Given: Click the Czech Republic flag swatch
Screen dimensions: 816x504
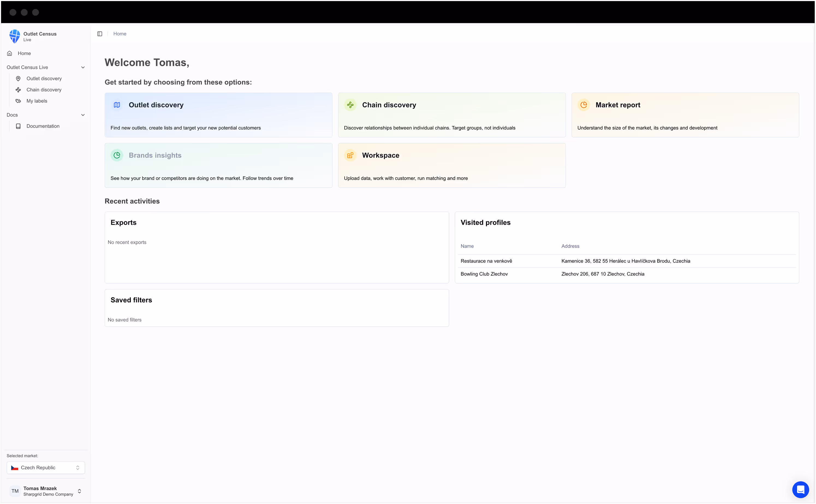Looking at the screenshot, I should coord(15,467).
